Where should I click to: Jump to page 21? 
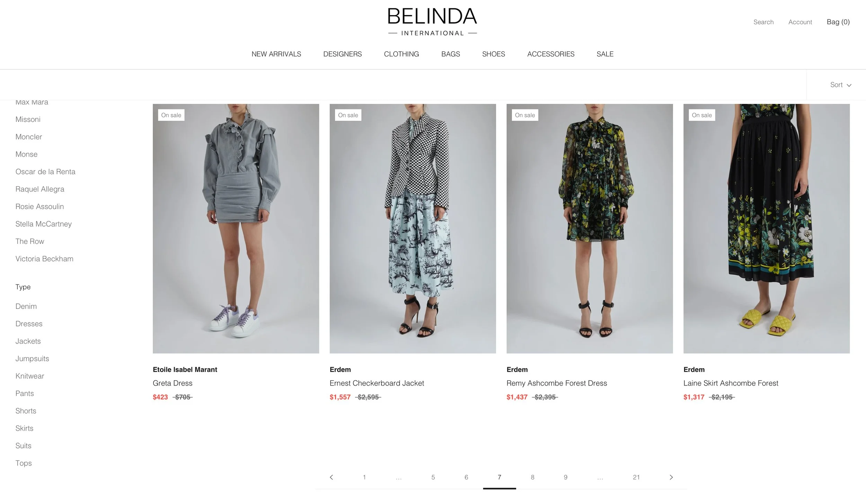(636, 477)
